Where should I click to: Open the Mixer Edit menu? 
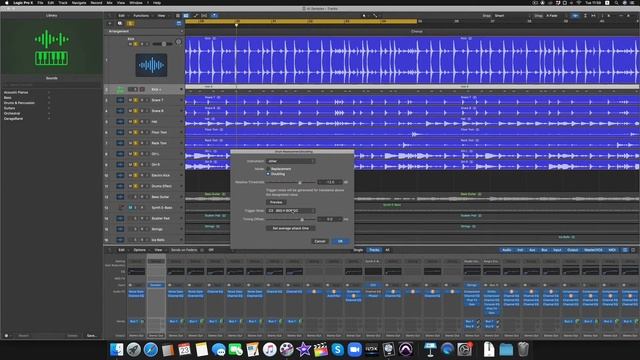[x=121, y=250]
